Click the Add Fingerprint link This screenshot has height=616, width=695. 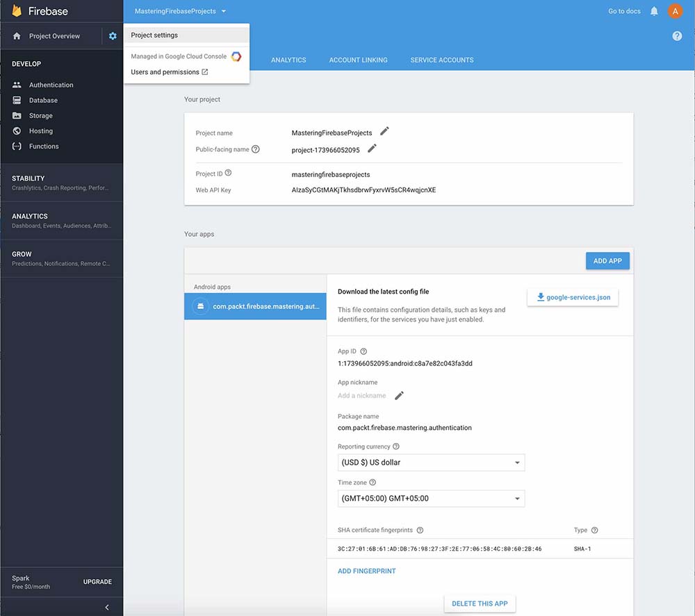point(366,571)
